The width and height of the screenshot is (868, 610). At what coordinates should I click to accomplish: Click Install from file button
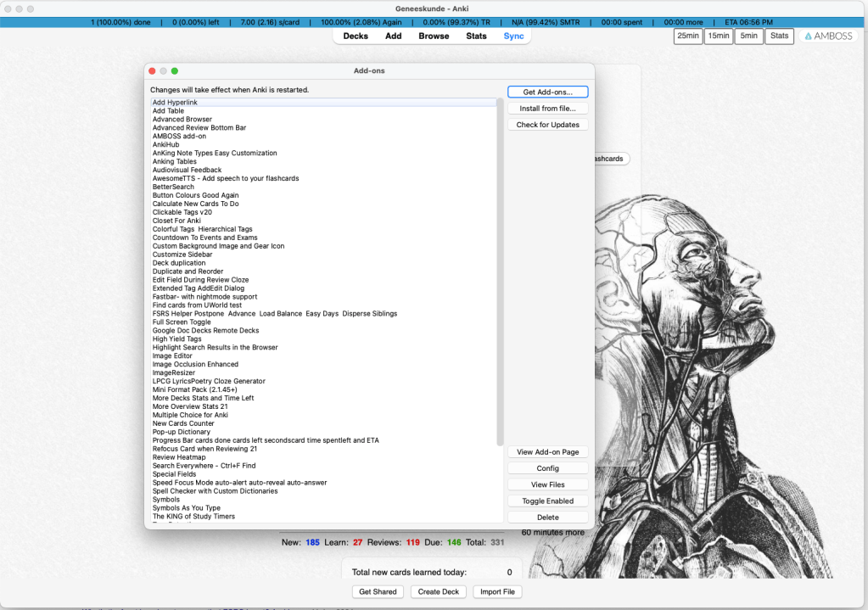pyautogui.click(x=547, y=109)
